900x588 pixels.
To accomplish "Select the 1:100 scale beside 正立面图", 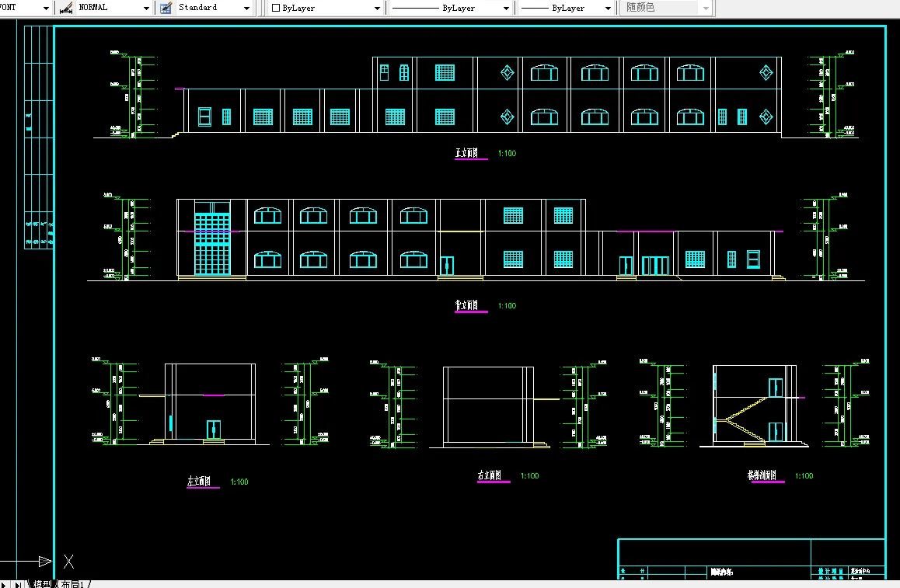I will (507, 153).
